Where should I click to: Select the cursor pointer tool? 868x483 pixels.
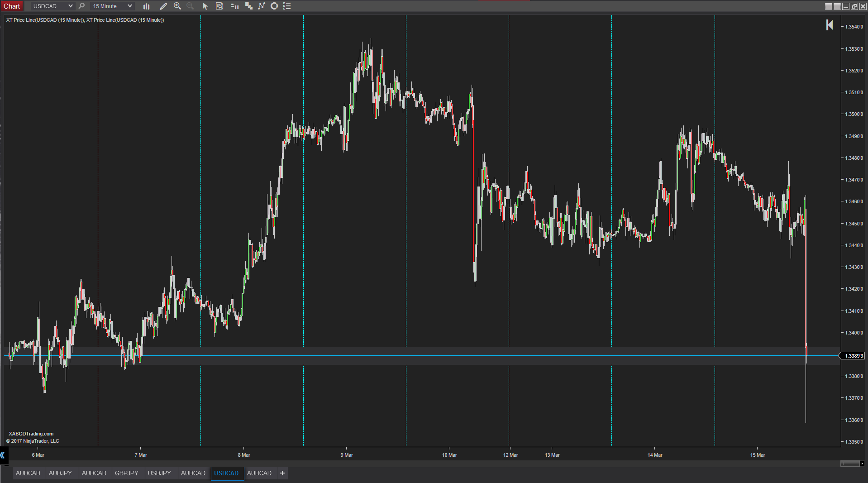click(x=205, y=6)
